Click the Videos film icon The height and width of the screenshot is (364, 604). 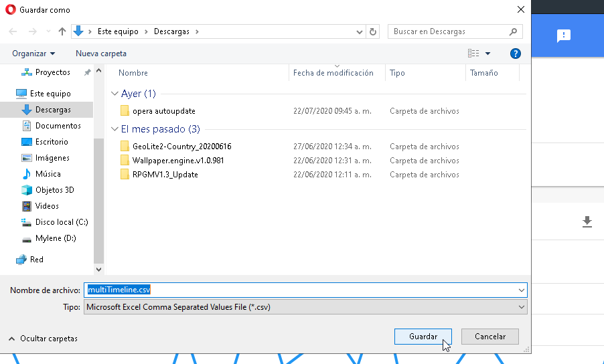pos(27,206)
